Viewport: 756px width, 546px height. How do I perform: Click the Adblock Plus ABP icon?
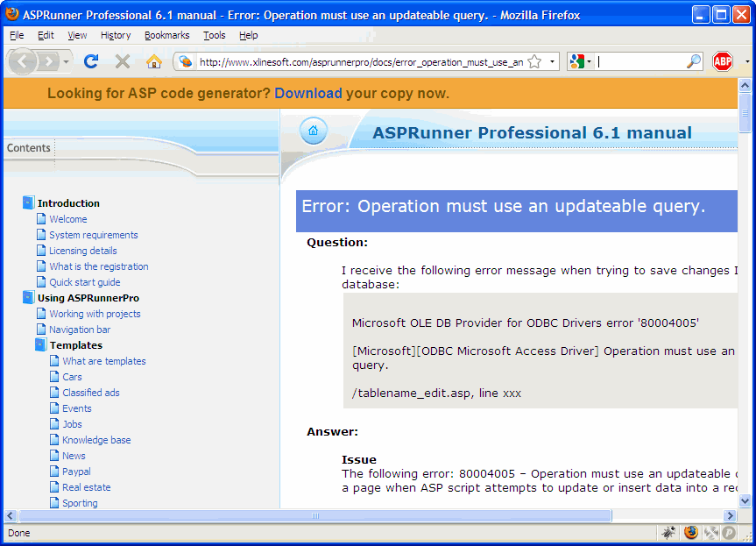(x=722, y=61)
